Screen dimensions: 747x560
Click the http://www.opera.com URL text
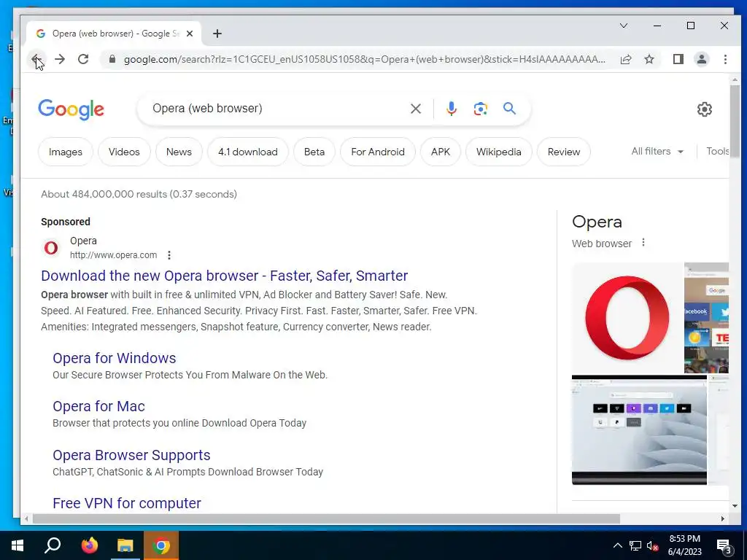click(113, 255)
